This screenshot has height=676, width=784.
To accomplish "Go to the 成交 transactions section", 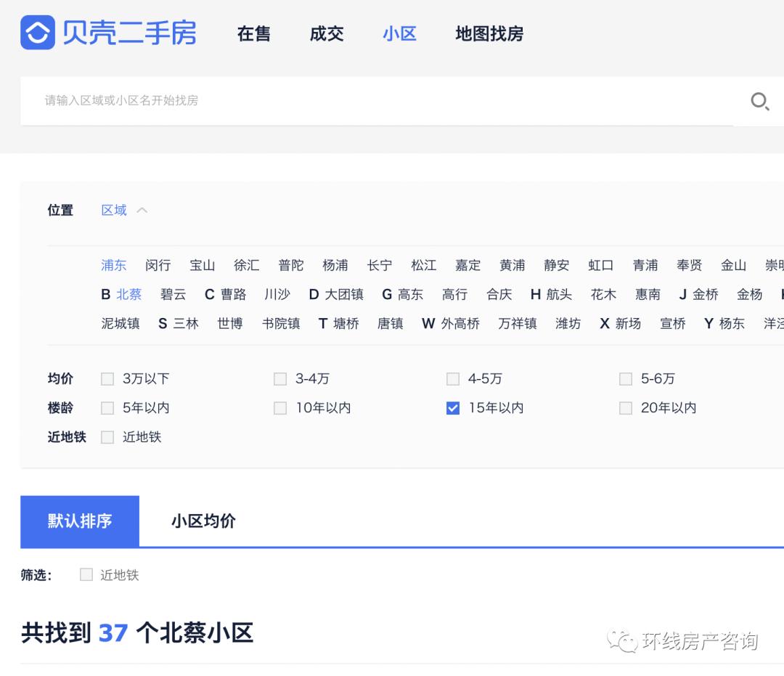I will [x=326, y=33].
